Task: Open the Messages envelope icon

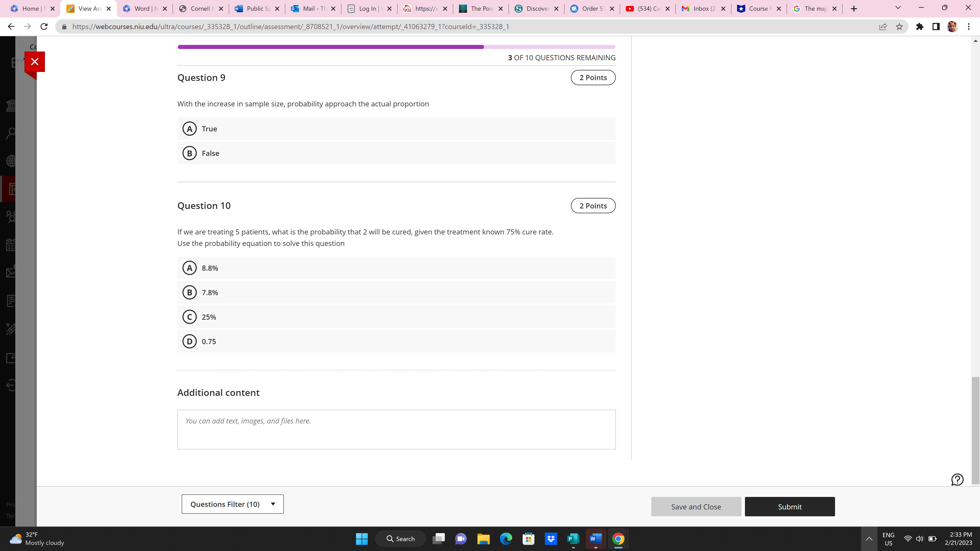Action: coord(11,273)
